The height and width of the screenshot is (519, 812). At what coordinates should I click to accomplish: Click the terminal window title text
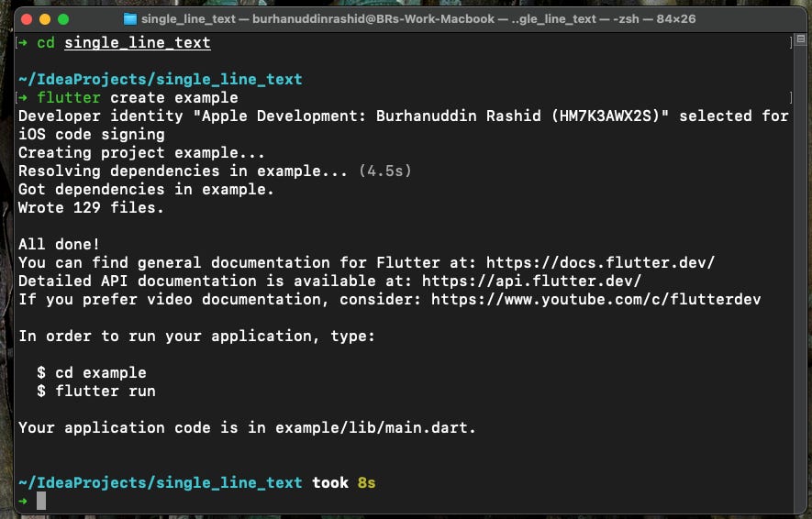(x=418, y=19)
